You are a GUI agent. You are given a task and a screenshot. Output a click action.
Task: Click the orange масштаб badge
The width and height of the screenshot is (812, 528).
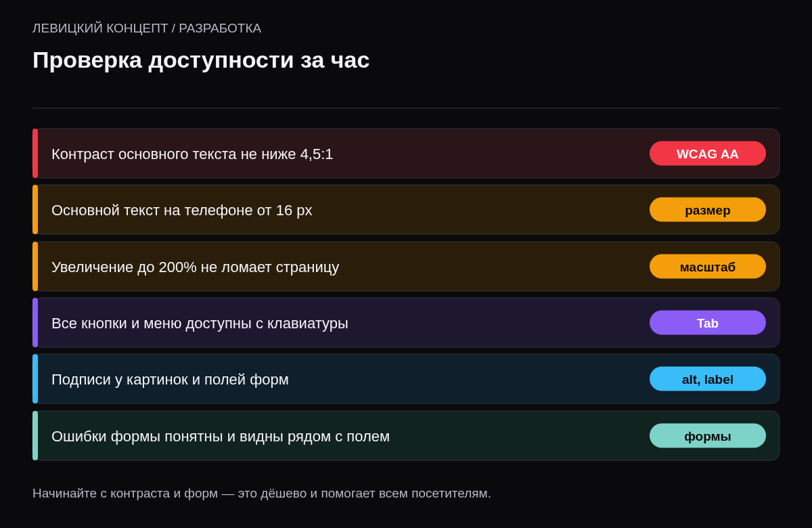(x=708, y=267)
